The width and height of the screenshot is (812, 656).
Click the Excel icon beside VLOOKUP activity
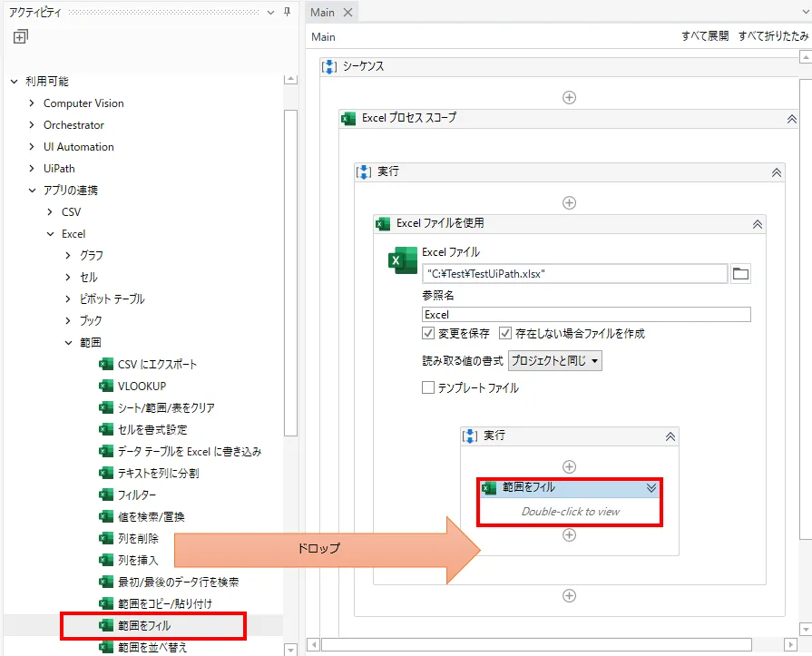[x=106, y=386]
